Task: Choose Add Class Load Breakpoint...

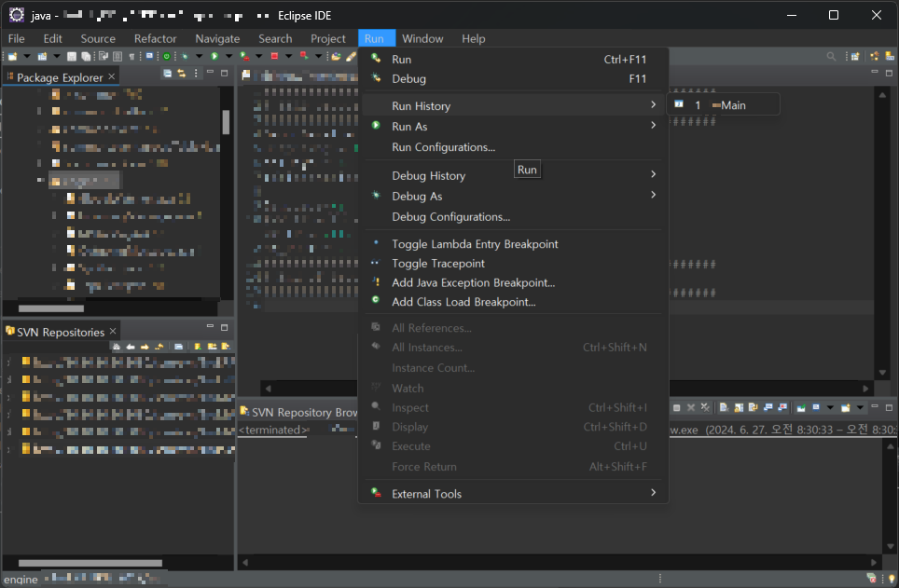Action: [x=513, y=302]
